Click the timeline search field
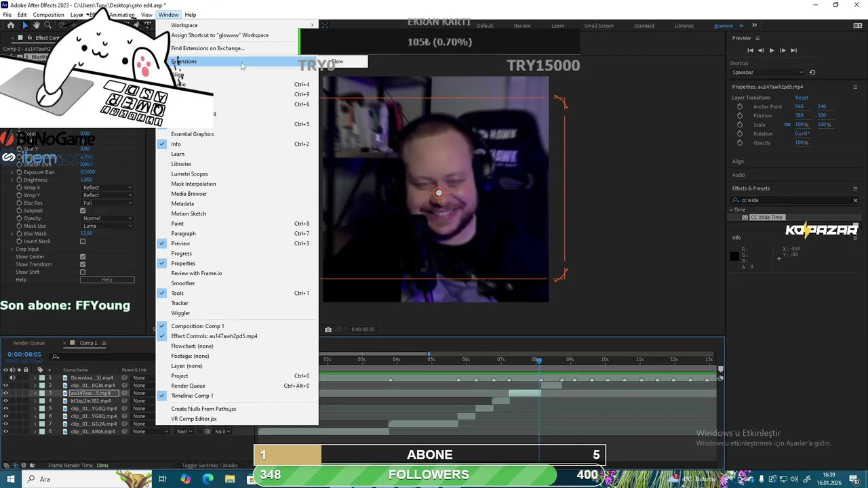Image resolution: width=868 pixels, height=488 pixels. (x=102, y=357)
